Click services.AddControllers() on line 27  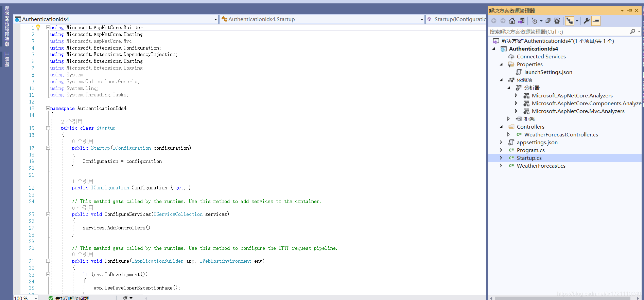point(118,228)
